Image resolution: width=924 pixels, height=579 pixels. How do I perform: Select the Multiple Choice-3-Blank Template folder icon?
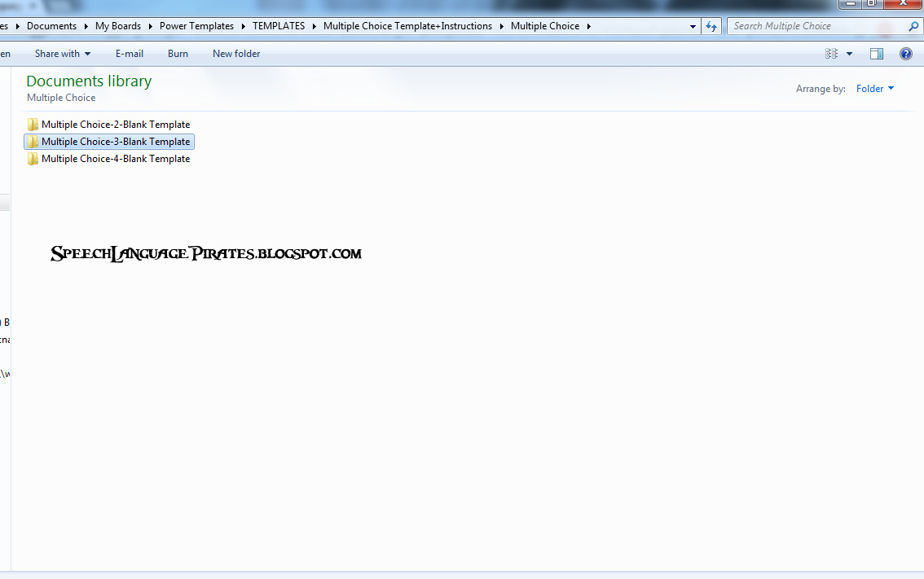click(x=33, y=142)
